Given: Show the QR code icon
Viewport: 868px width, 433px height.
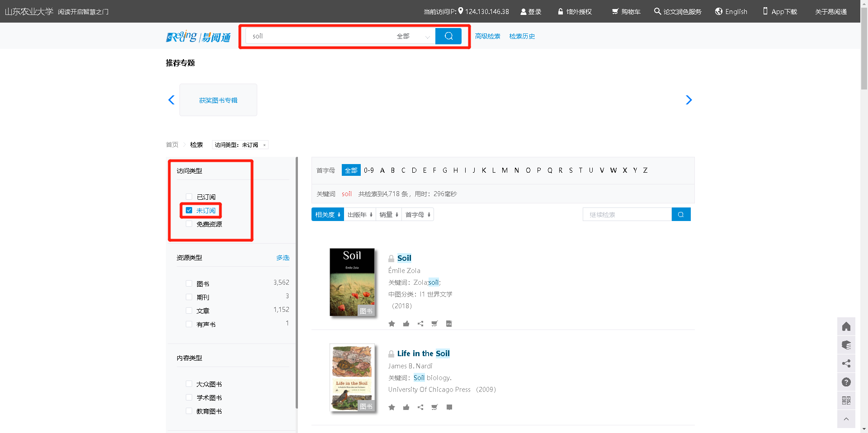Looking at the screenshot, I should tap(846, 400).
